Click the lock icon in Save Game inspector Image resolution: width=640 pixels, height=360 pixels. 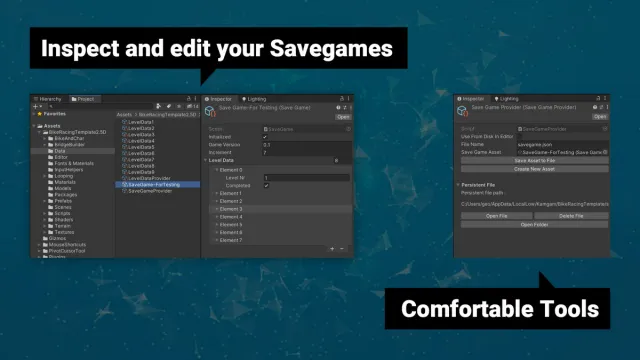(x=342, y=98)
